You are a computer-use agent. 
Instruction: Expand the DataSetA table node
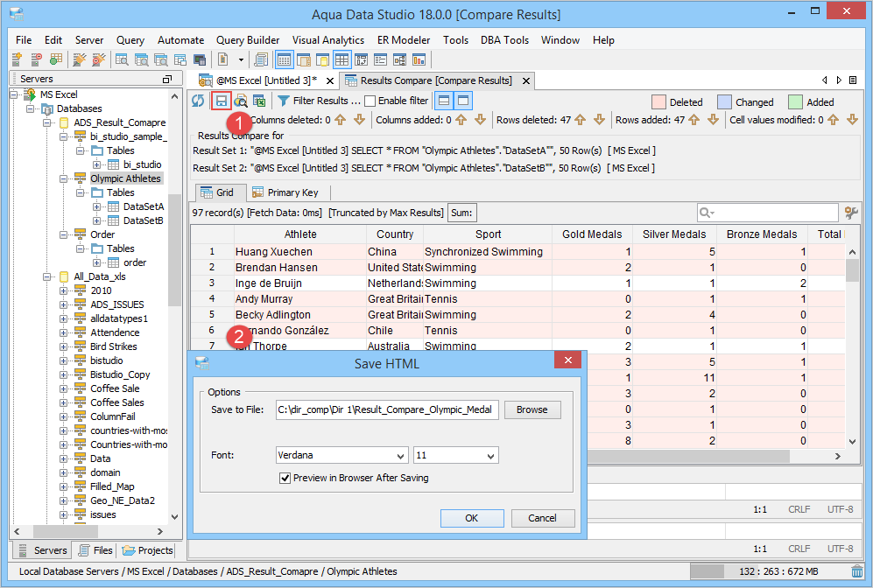(97, 206)
